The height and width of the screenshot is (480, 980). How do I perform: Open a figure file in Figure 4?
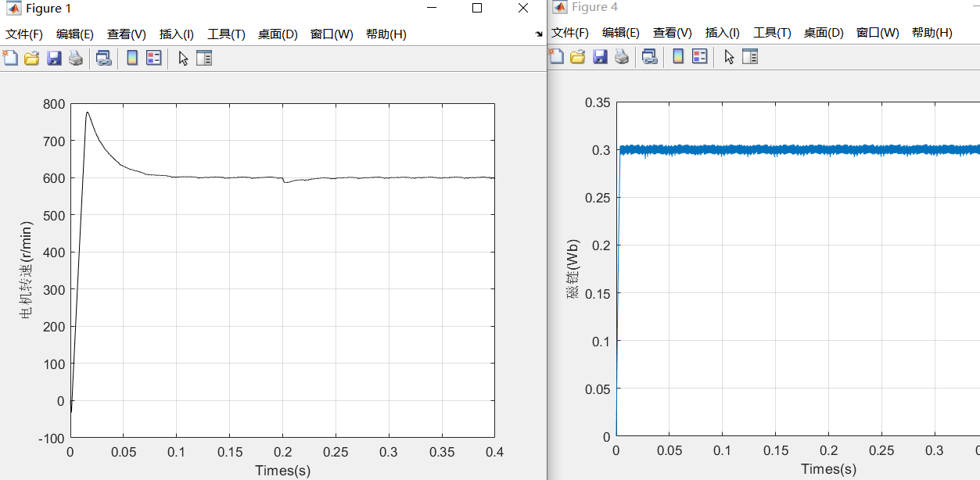pos(578,57)
